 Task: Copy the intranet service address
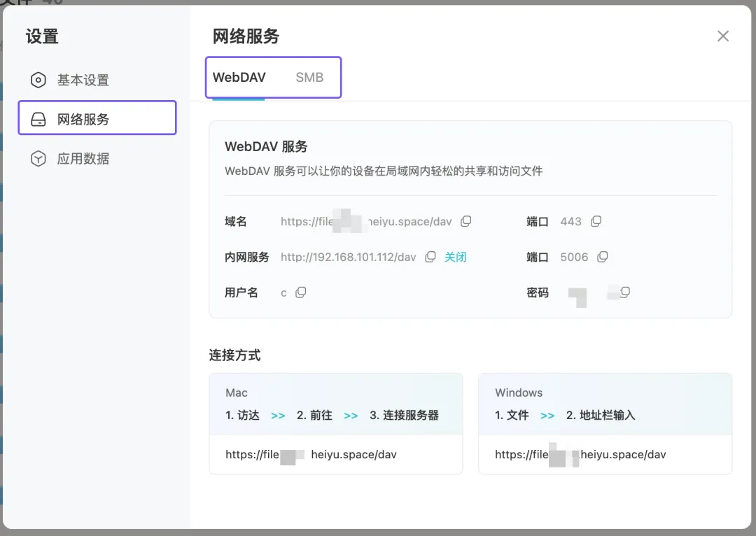click(430, 257)
